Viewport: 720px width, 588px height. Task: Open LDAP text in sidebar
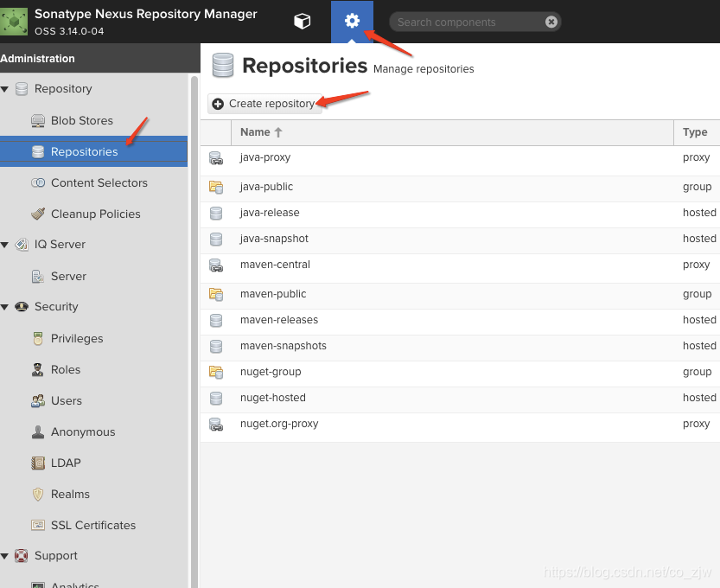66,463
